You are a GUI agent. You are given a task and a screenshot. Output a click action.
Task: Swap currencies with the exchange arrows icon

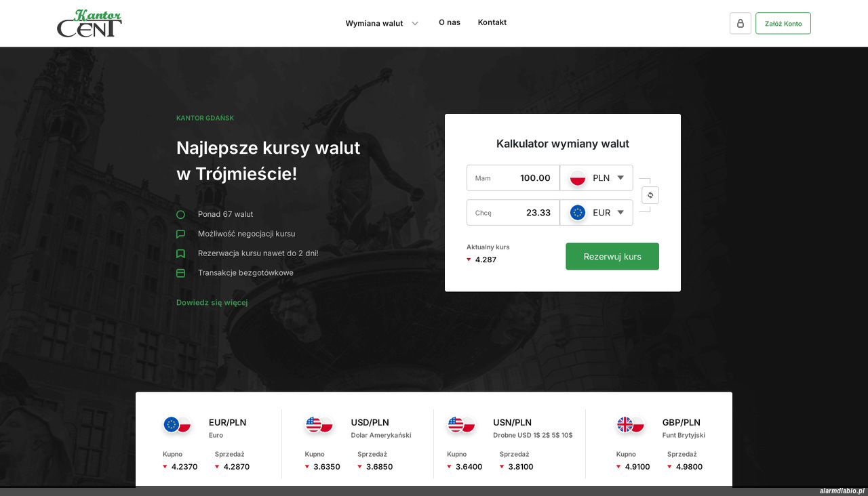(650, 195)
